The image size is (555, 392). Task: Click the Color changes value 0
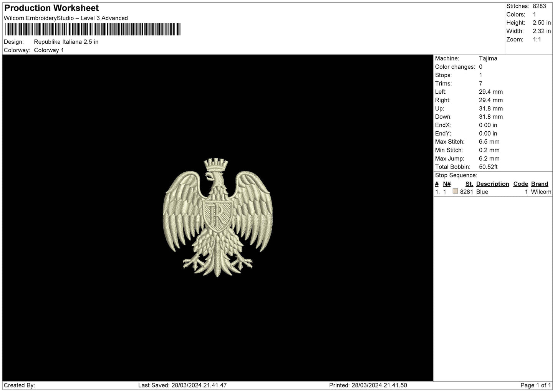pos(480,67)
